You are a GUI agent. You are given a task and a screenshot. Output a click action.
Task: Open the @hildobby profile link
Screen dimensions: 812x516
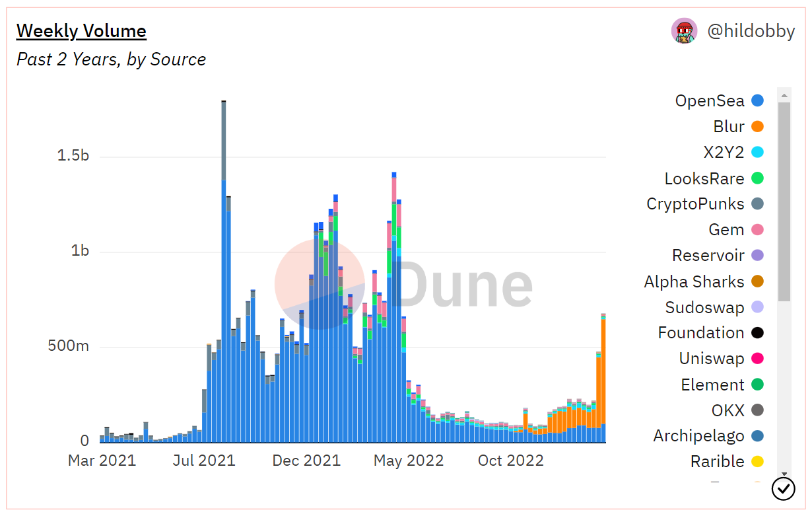751,31
